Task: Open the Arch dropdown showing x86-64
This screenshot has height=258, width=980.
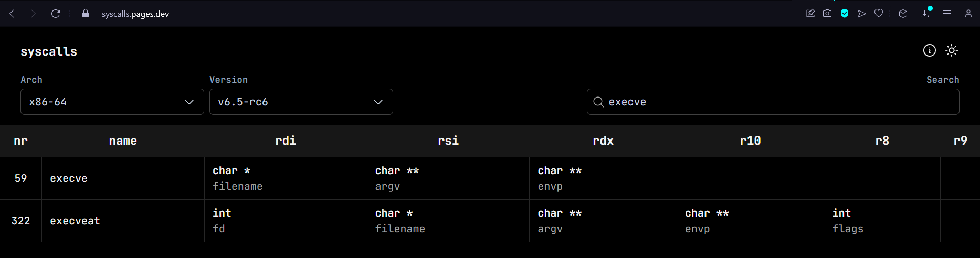Action: 112,102
